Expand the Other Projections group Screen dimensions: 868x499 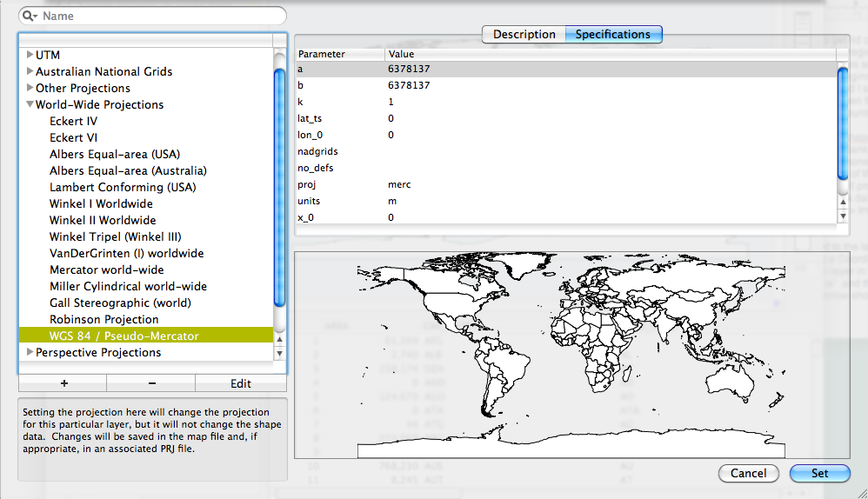coord(30,88)
